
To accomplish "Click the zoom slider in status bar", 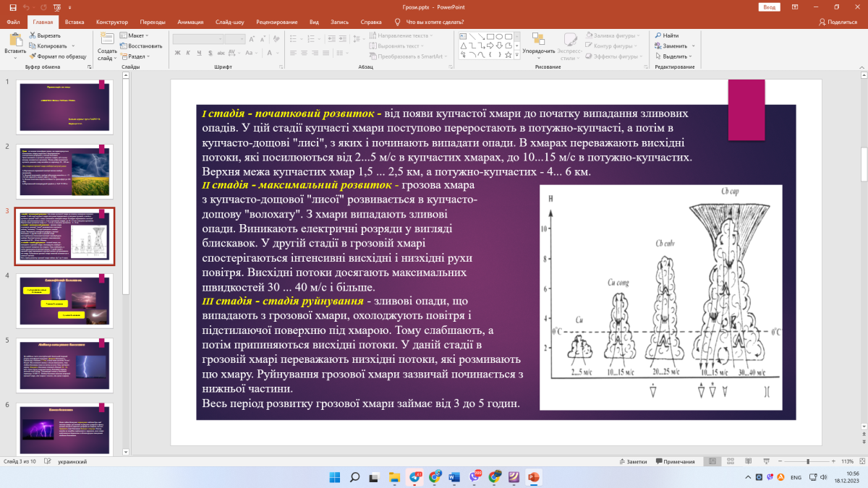I will tap(807, 461).
